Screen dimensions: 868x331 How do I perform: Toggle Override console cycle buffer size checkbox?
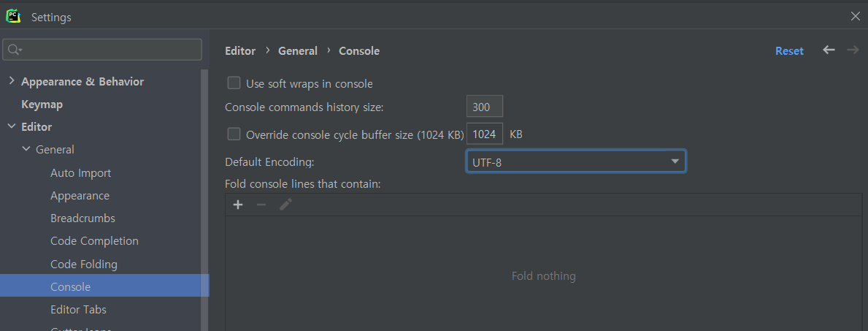[234, 134]
